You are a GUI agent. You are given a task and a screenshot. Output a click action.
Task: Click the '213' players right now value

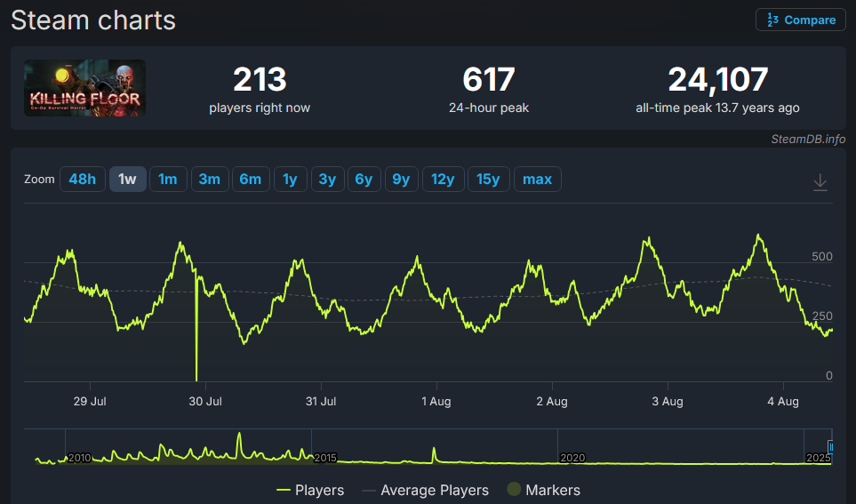[260, 79]
